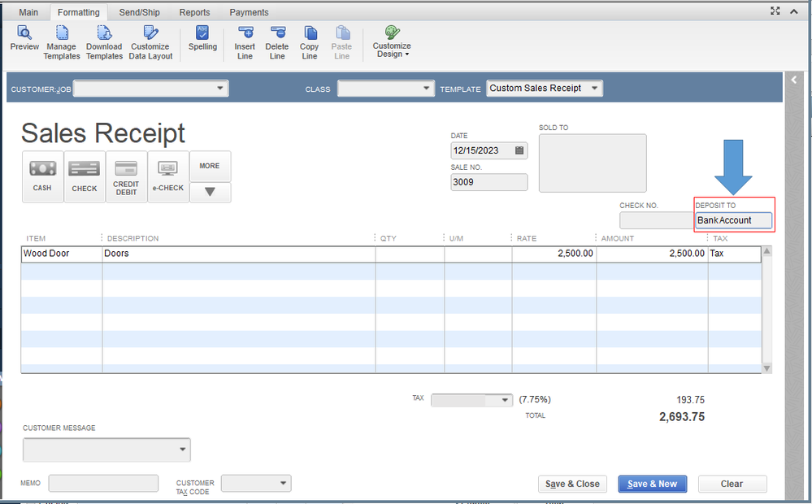Open the Preview tool
This screenshot has width=812, height=504.
[24, 38]
